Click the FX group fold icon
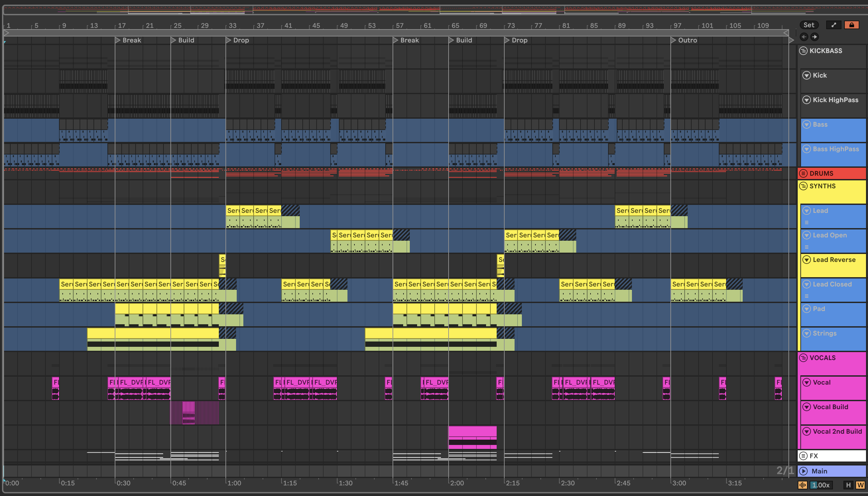 point(803,456)
